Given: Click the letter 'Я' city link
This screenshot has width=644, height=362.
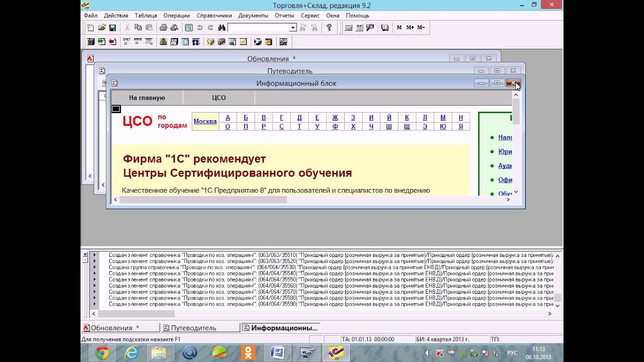Looking at the screenshot, I should [x=460, y=126].
